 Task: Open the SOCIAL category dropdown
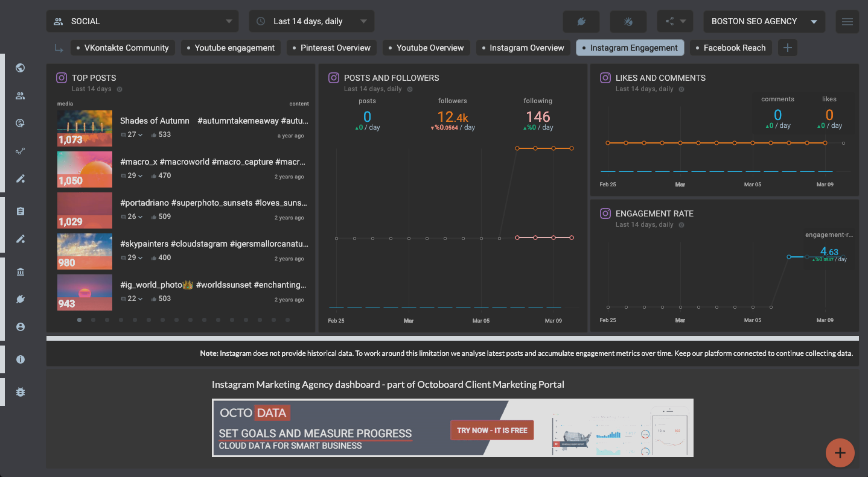coord(142,21)
